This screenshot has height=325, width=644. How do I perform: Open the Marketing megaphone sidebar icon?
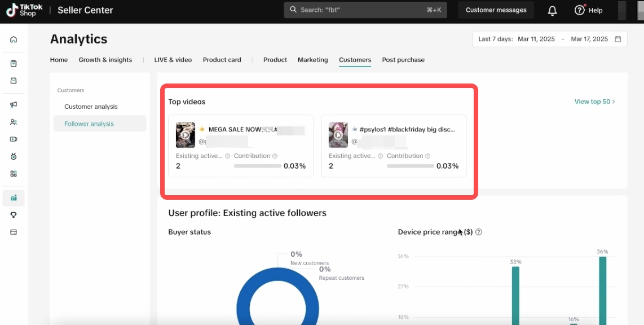coord(14,104)
